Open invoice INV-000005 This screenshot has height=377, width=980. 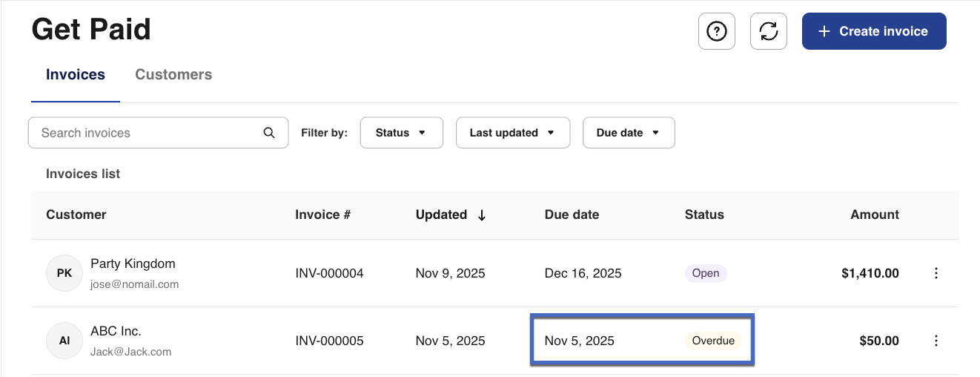pyautogui.click(x=329, y=341)
